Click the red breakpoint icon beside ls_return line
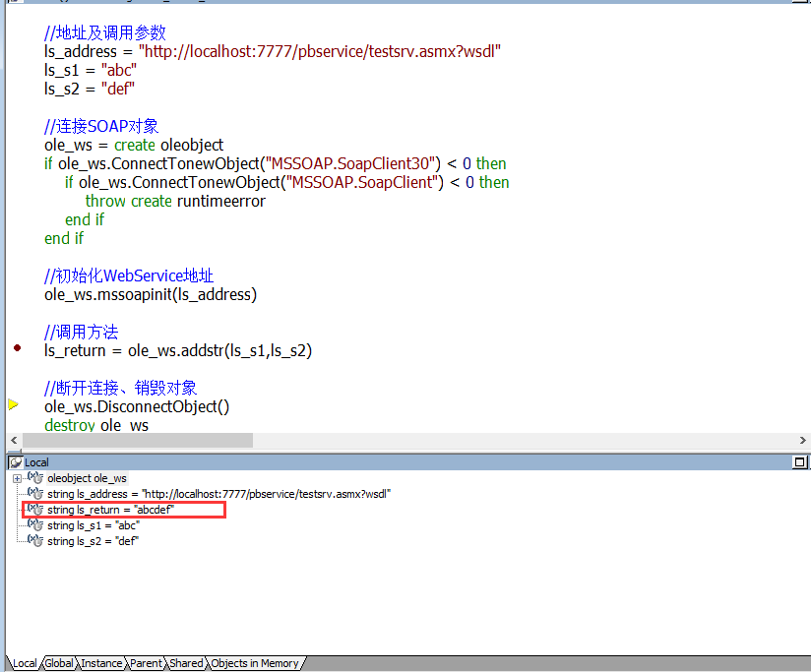 (15, 347)
